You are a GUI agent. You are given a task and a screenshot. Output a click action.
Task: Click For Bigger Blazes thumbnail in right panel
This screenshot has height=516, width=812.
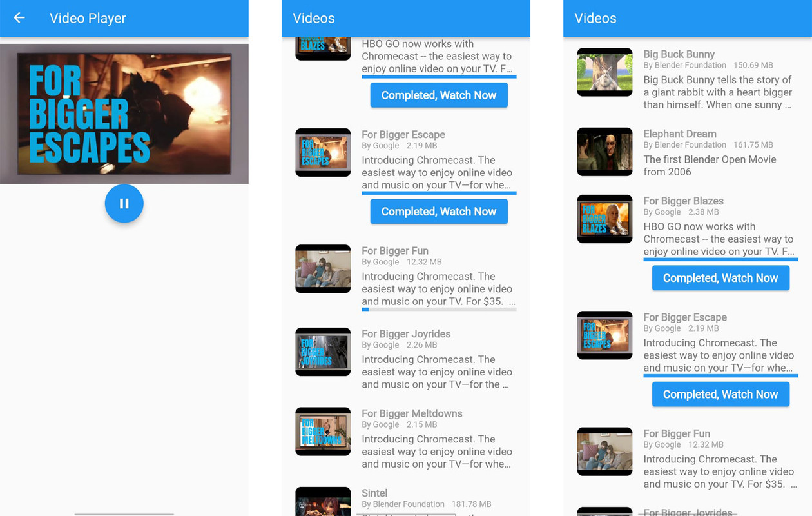[604, 219]
